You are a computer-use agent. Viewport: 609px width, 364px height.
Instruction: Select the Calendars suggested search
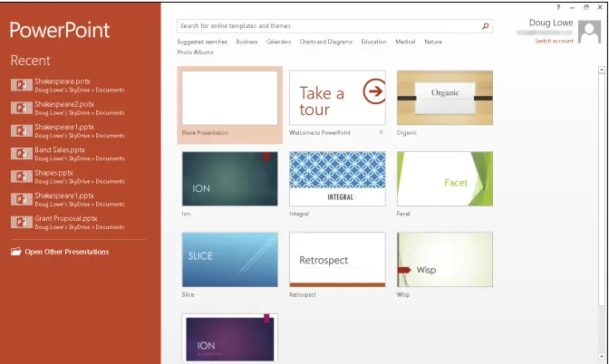(x=278, y=42)
